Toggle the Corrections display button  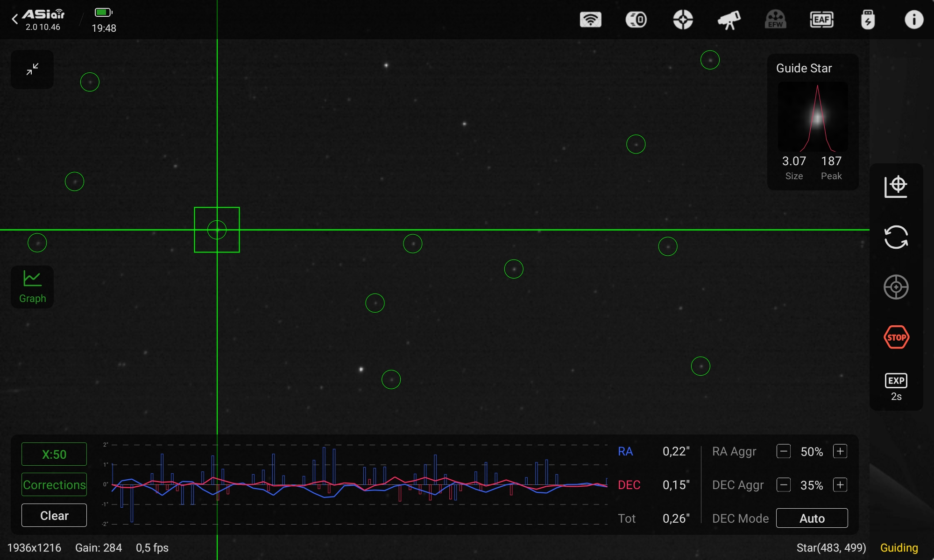coord(54,484)
